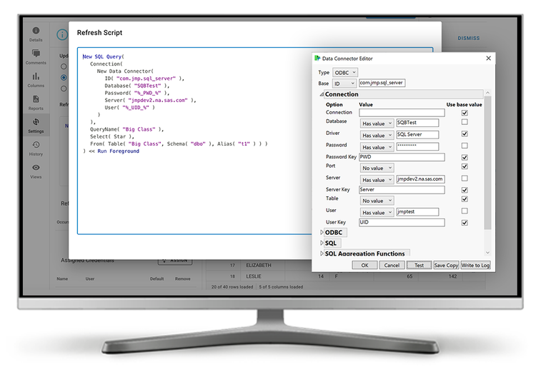The image size is (536, 392).
Task: Toggle Use base value for Table
Action: (465, 199)
